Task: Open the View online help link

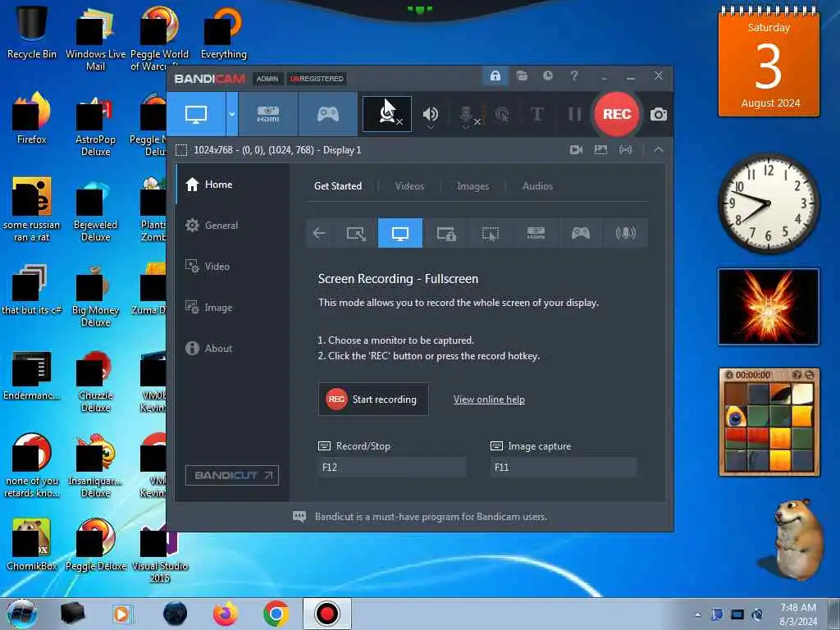Action: pos(489,399)
